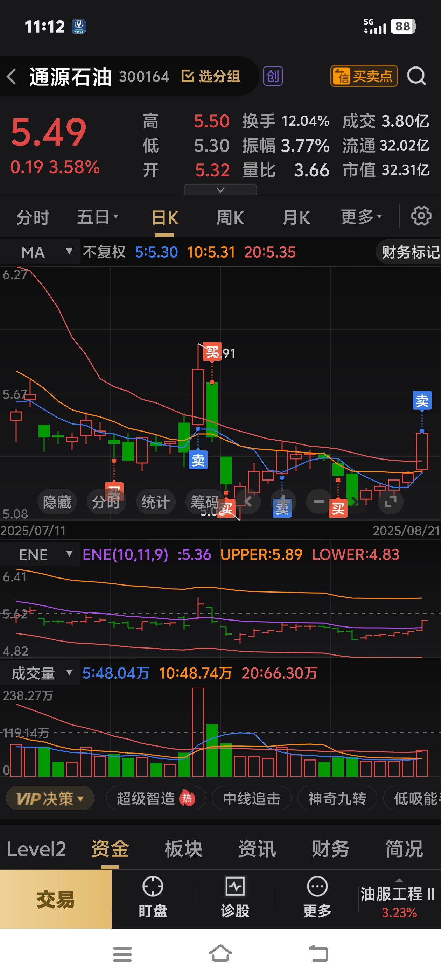Viewport: 441px width, 980px height.
Task: Switch to the 月K chart tab
Action: point(296,218)
